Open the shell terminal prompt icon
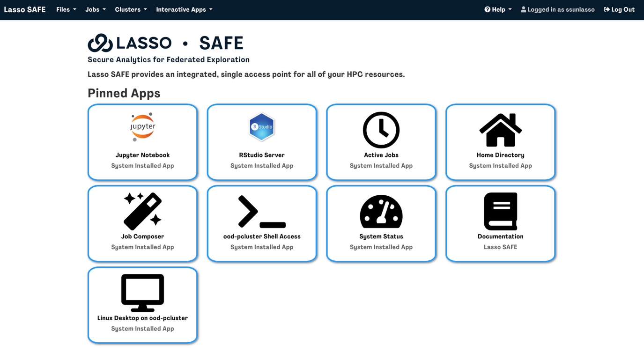 coord(262,212)
